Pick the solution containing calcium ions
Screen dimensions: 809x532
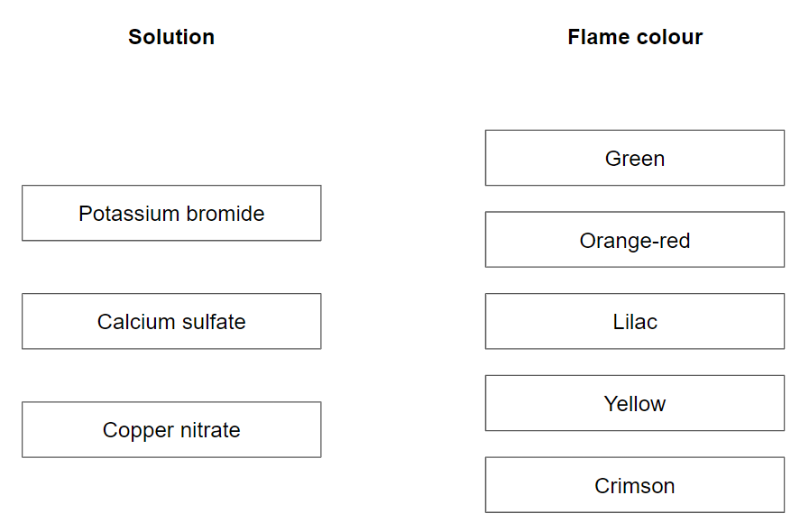171,322
